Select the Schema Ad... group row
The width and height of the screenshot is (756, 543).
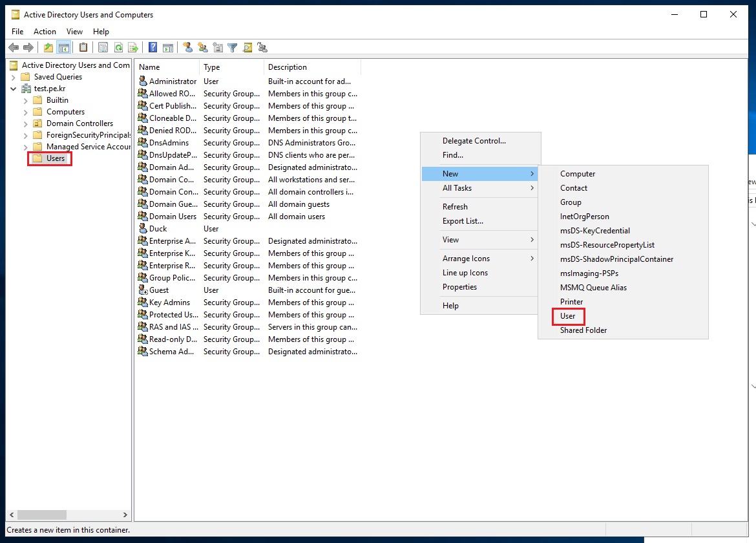pyautogui.click(x=248, y=352)
